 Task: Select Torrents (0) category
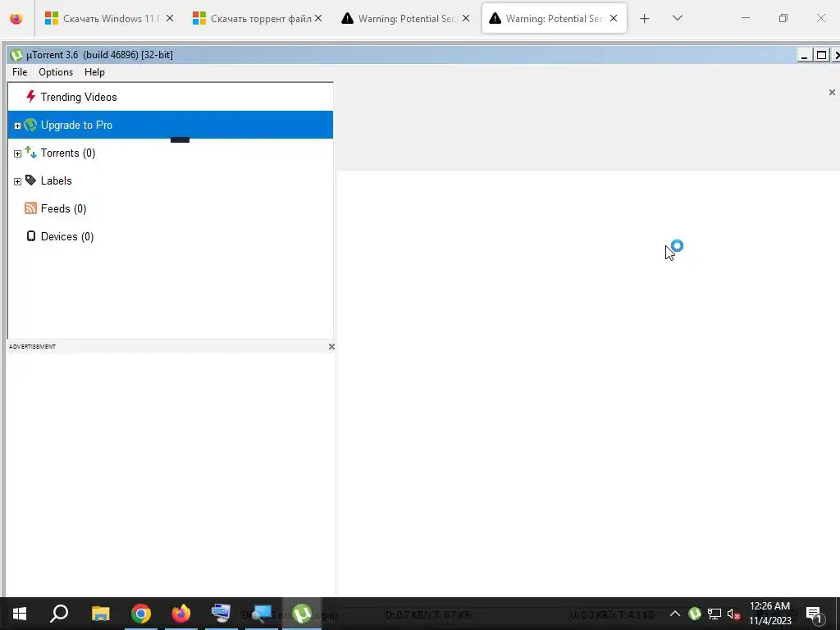pyautogui.click(x=171, y=153)
